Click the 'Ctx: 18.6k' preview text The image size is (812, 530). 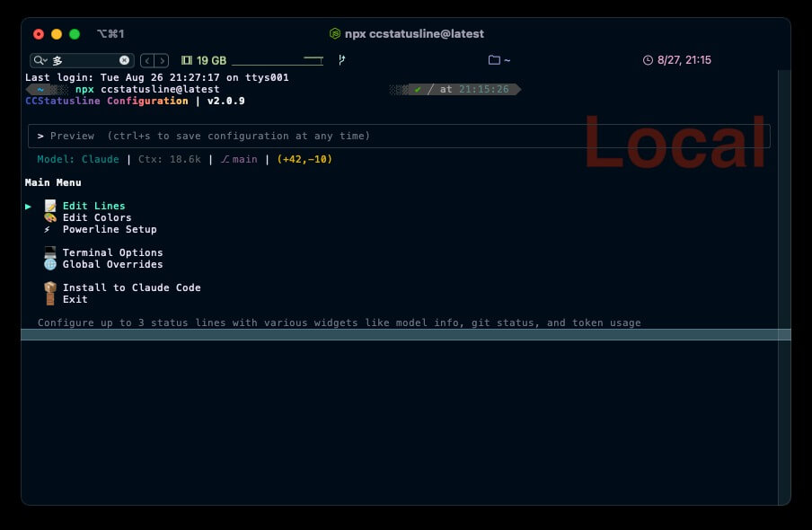170,159
